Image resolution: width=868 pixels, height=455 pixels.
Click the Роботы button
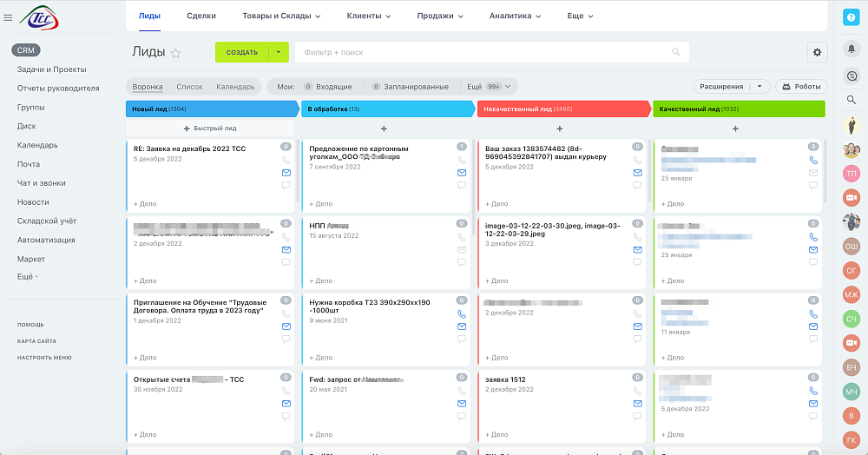[x=801, y=86]
